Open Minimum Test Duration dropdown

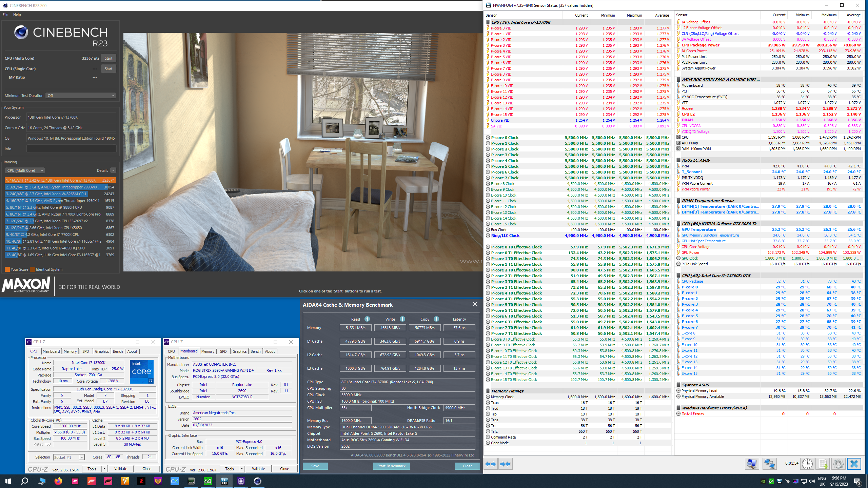point(81,96)
